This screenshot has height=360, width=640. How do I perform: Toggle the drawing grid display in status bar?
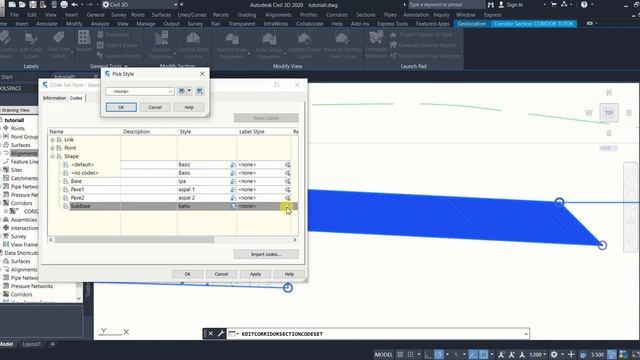[400, 354]
